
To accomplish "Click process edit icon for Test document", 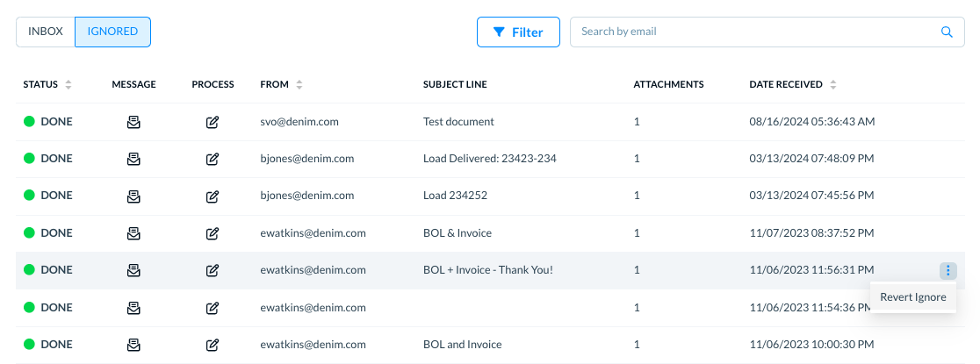I will (x=213, y=123).
